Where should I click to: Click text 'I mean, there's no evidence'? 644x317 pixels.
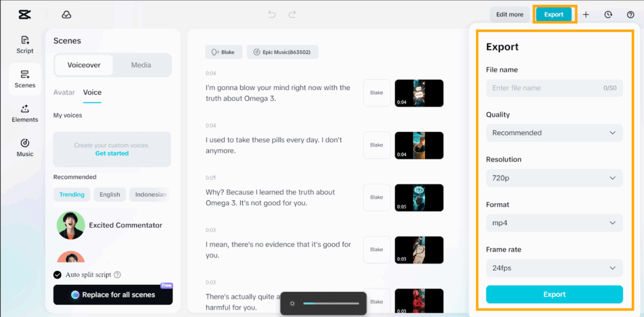pos(252,244)
